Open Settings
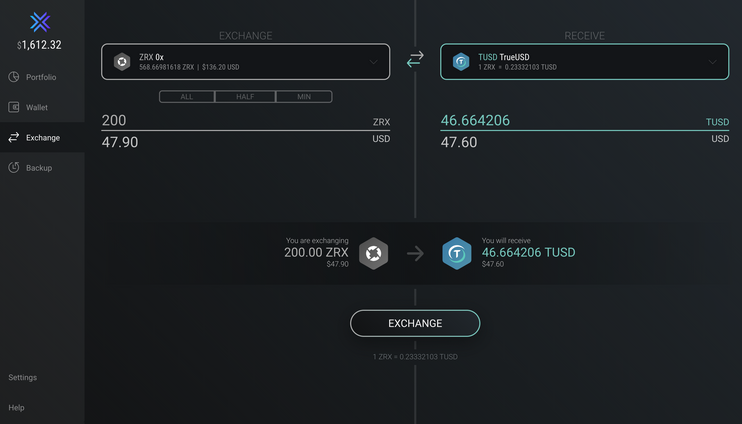Viewport: 742px width, 424px height. point(23,377)
